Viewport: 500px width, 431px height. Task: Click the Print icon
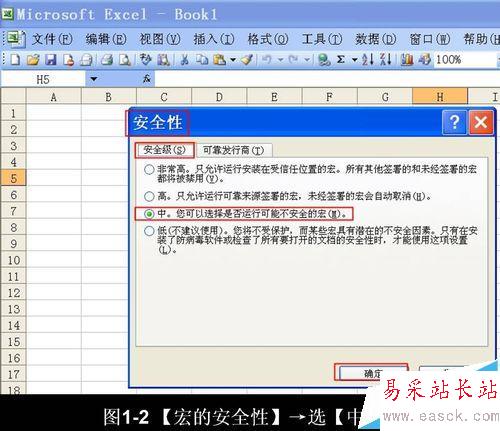(x=107, y=60)
